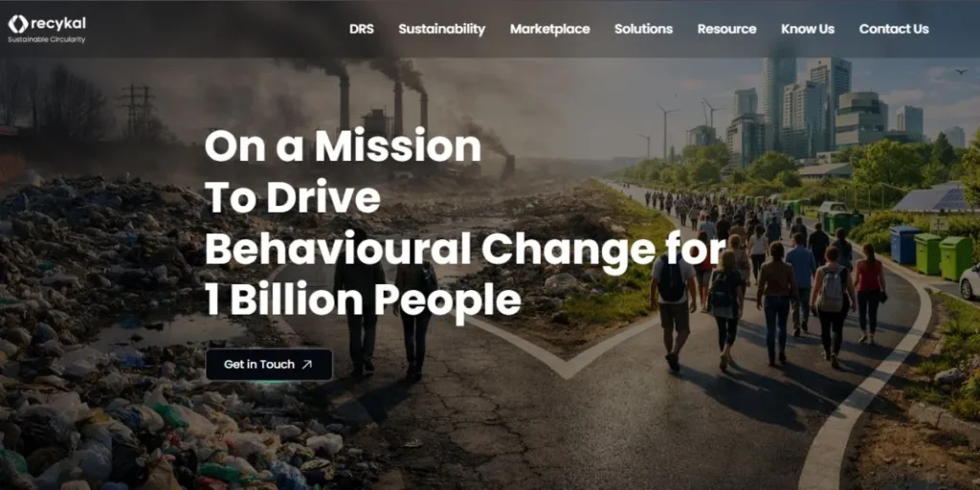Expand the Marketplace navigation item
This screenshot has height=490, width=980.
pyautogui.click(x=550, y=29)
